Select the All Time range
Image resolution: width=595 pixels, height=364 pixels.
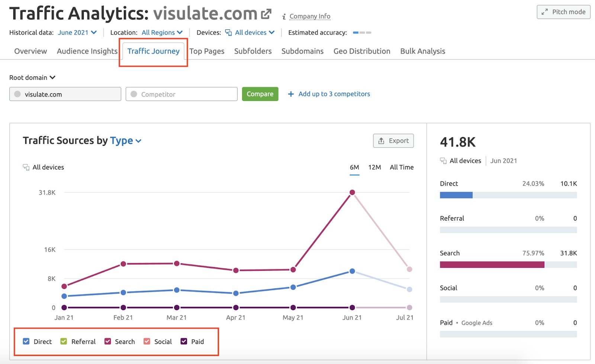coord(402,168)
